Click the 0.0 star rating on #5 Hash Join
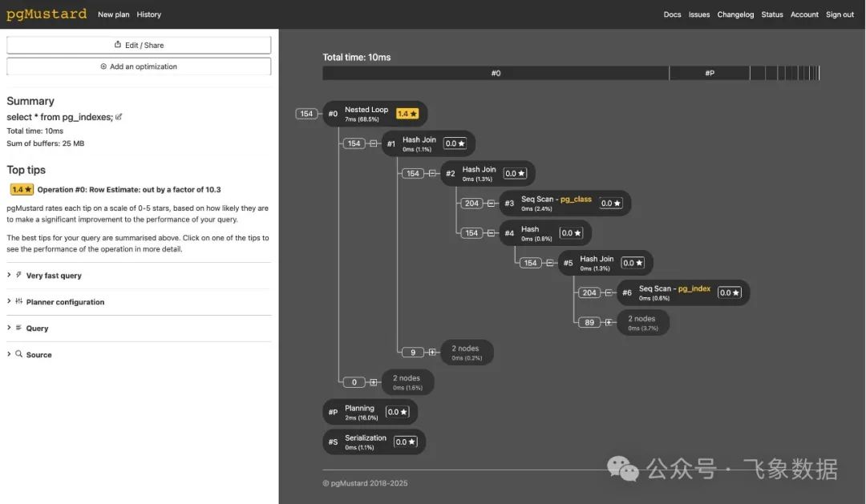The width and height of the screenshot is (866, 504). [x=633, y=263]
